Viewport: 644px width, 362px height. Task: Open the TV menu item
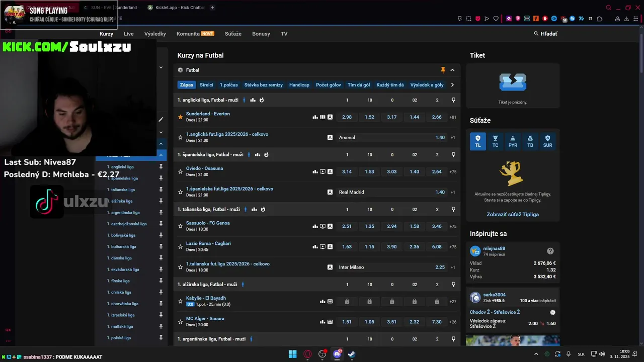point(284,34)
